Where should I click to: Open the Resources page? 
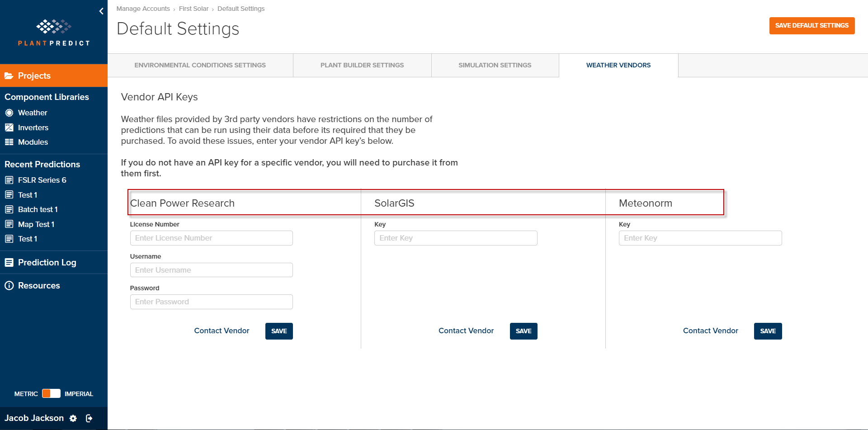click(39, 286)
